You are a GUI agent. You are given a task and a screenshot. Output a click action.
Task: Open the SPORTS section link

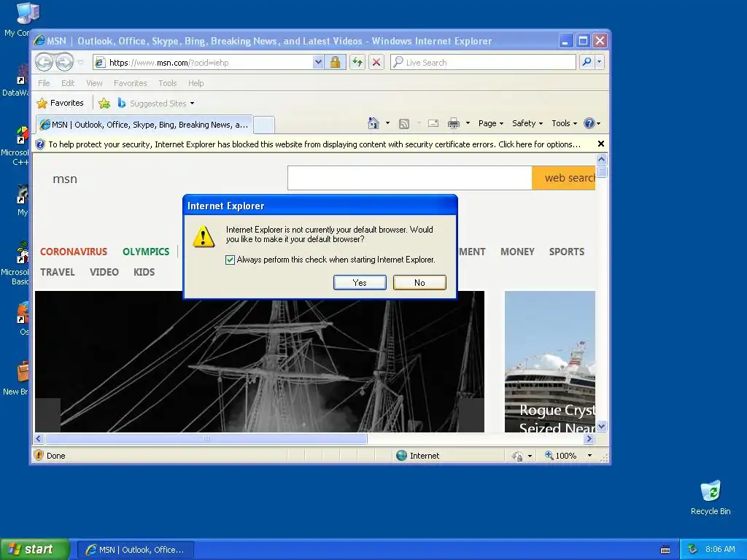566,252
